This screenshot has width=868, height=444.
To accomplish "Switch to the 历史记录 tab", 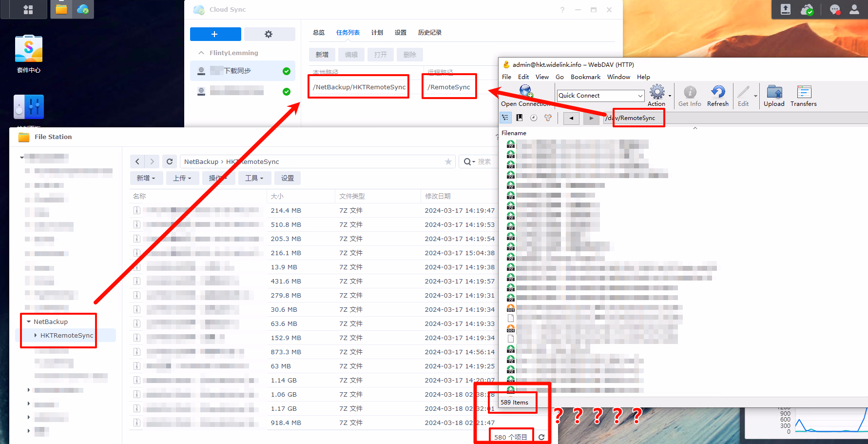I will 429,33.
